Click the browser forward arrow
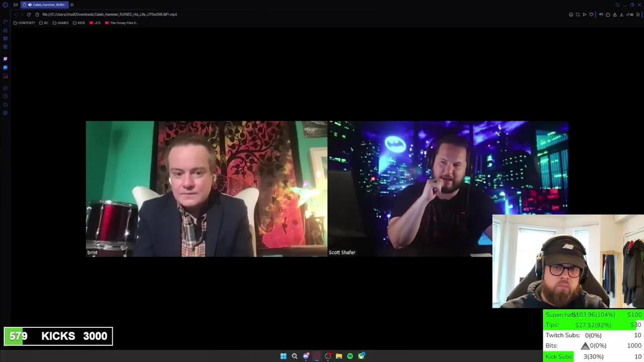 [x=22, y=14]
